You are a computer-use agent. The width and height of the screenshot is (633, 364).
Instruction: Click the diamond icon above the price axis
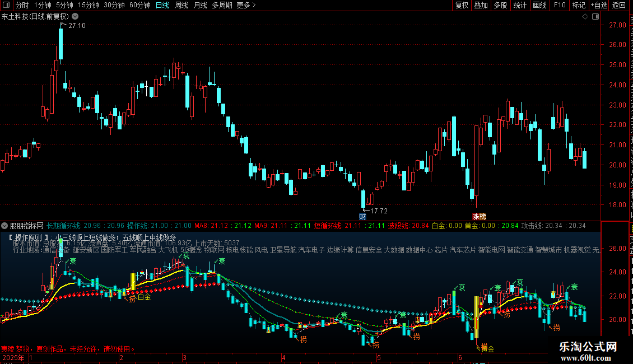point(585,16)
